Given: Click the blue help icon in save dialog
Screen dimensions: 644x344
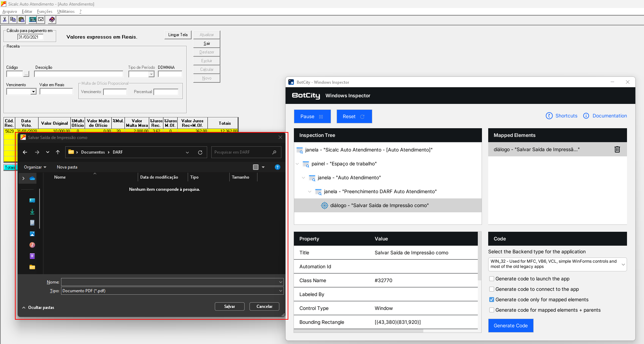Looking at the screenshot, I should 277,167.
